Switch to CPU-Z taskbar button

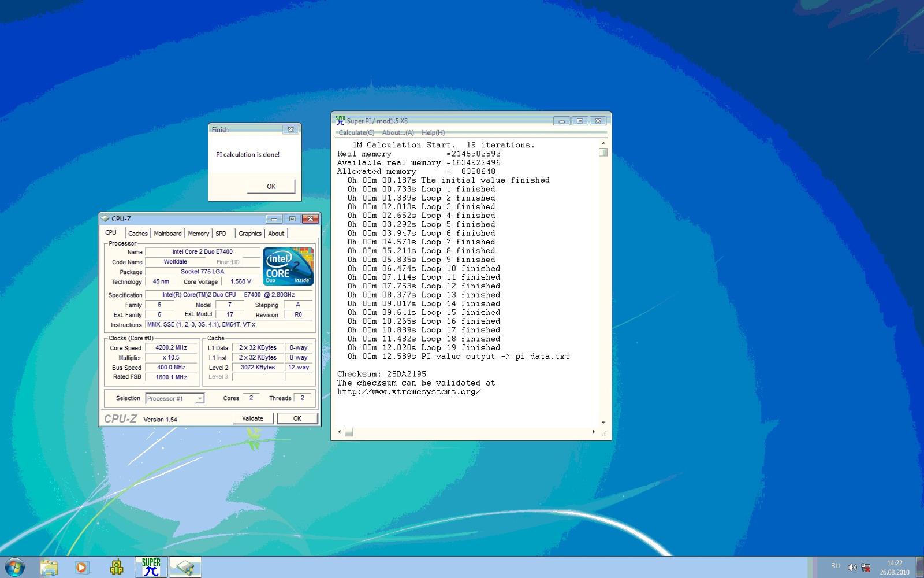point(185,567)
